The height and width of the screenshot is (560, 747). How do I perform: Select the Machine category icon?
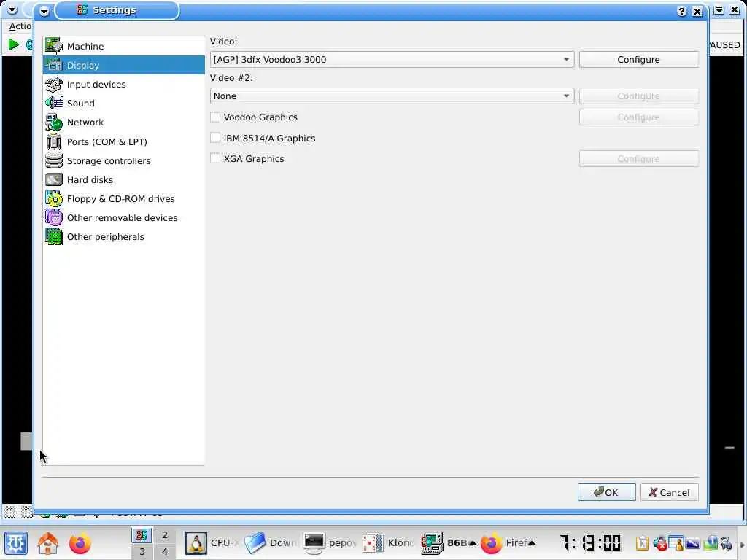(x=54, y=46)
